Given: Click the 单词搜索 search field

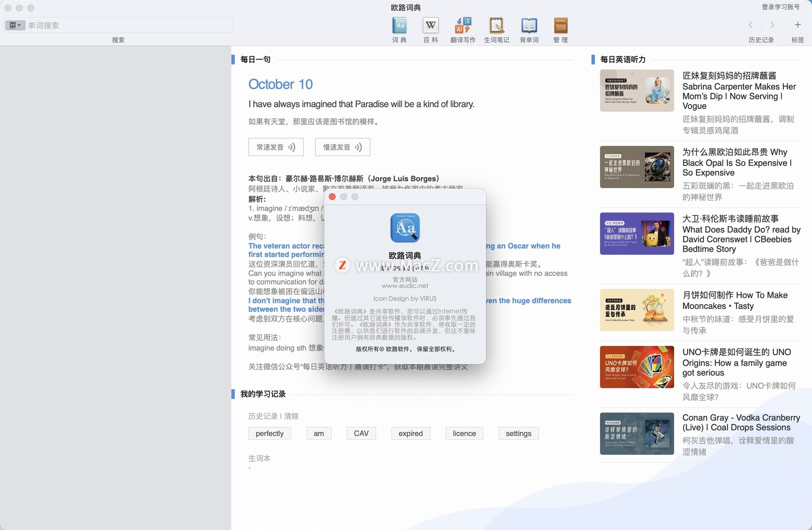Looking at the screenshot, I should [127, 25].
